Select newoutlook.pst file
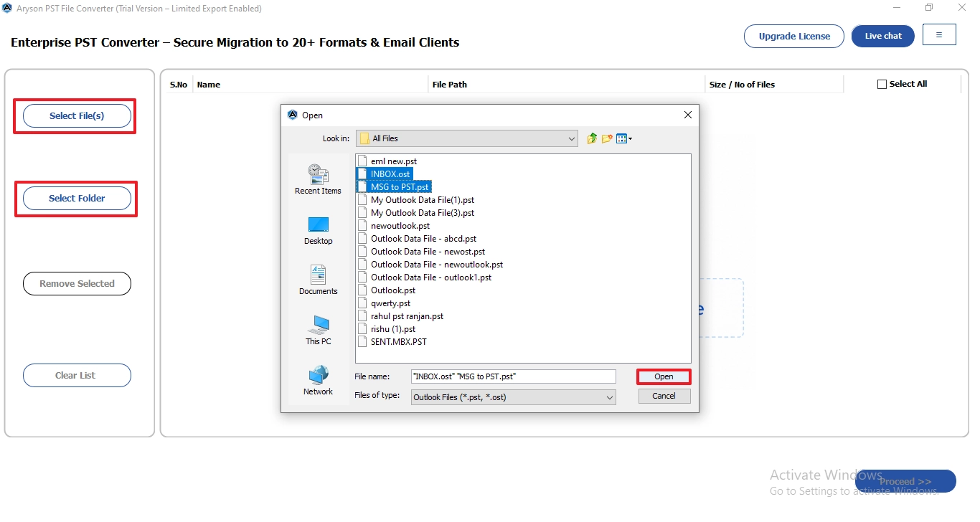 pyautogui.click(x=400, y=226)
